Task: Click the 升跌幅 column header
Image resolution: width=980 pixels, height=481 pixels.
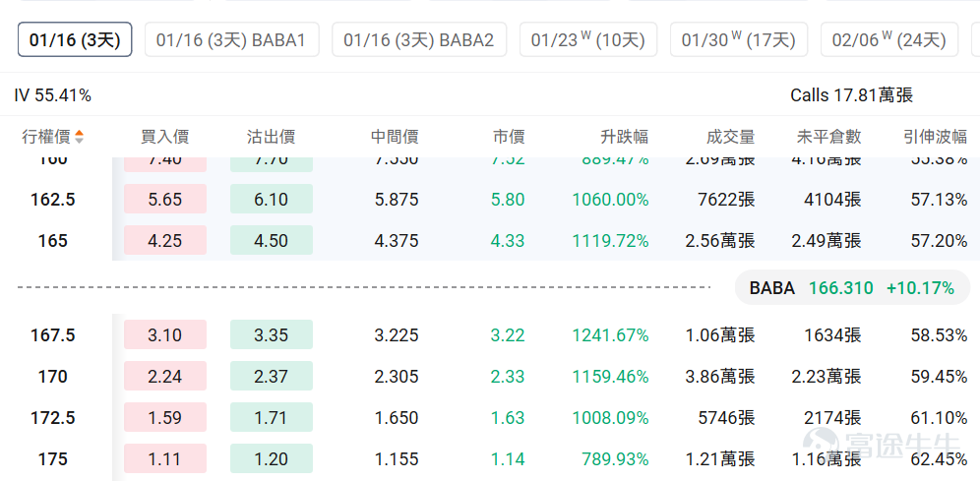Action: 625,137
